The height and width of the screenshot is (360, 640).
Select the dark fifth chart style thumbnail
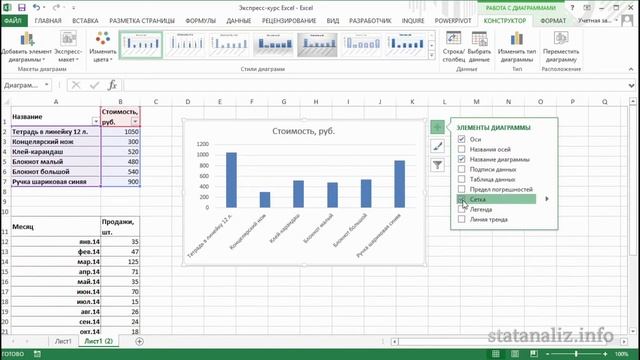(317, 44)
